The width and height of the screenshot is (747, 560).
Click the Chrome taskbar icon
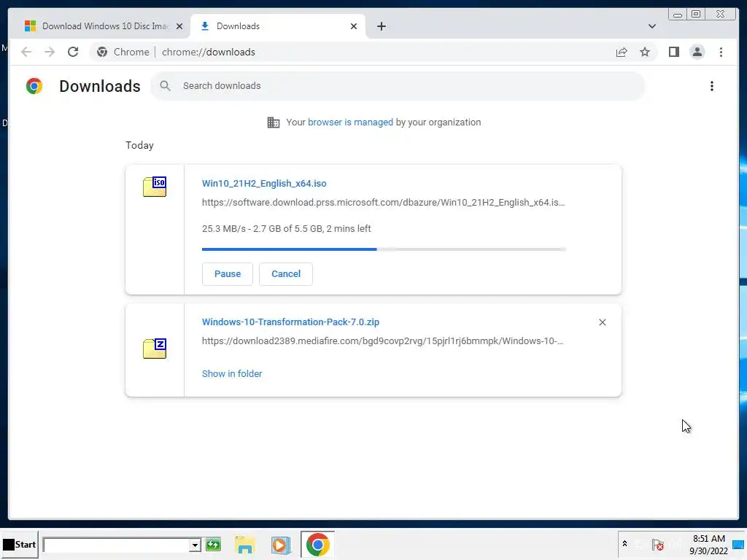coord(318,544)
